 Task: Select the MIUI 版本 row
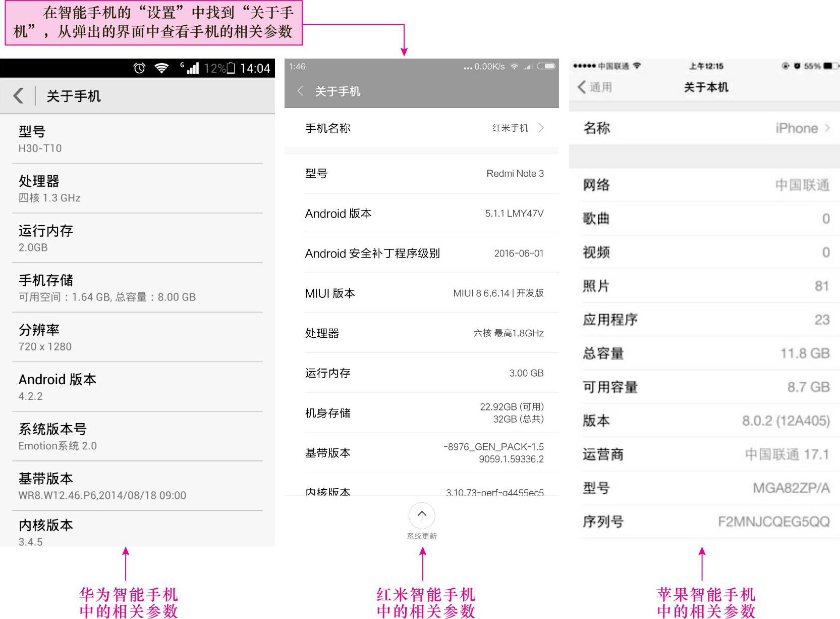point(422,293)
